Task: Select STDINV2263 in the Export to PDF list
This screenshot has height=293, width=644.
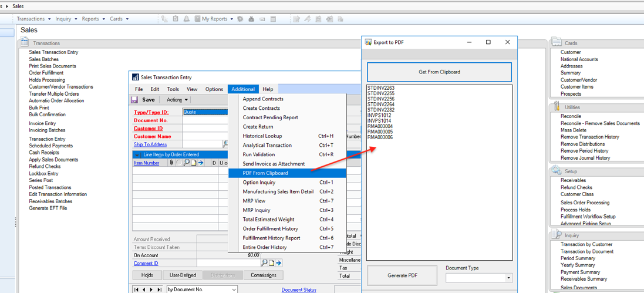Action: [381, 87]
